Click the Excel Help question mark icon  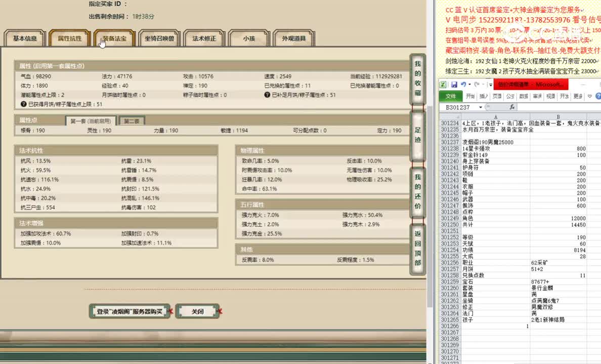pos(598,96)
